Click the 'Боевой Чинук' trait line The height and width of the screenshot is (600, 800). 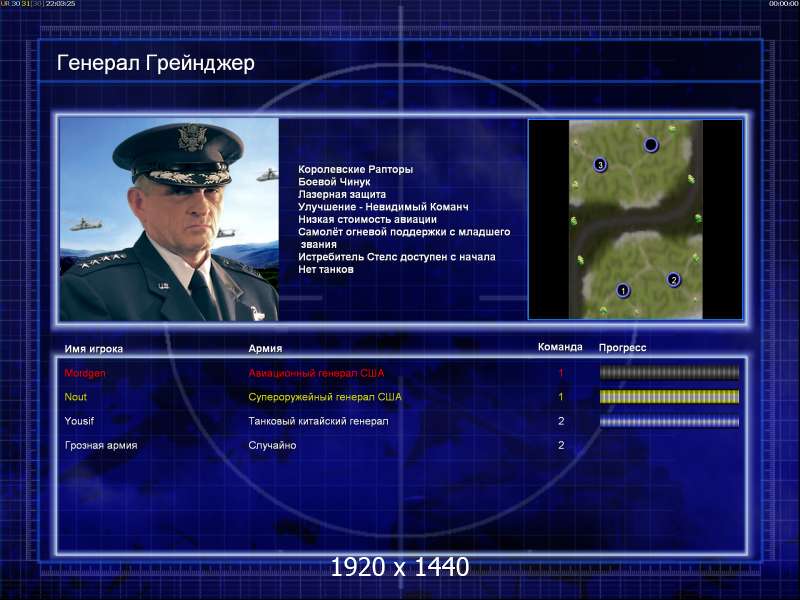coord(334,182)
